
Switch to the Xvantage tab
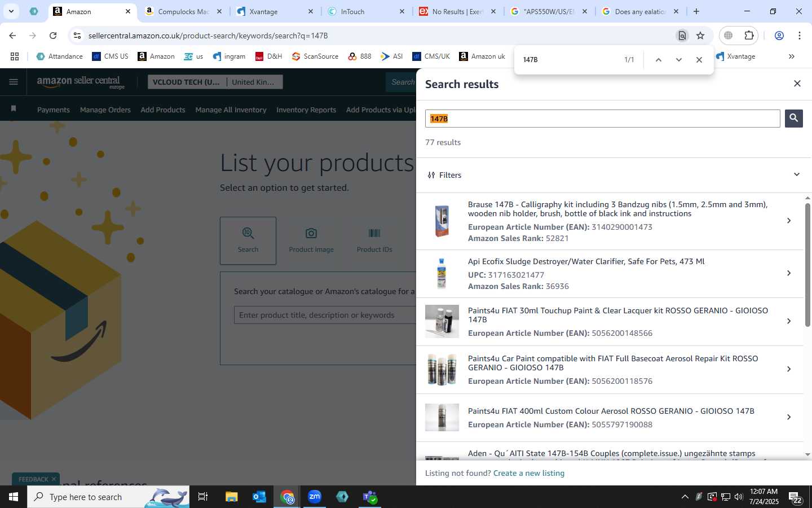coord(275,11)
